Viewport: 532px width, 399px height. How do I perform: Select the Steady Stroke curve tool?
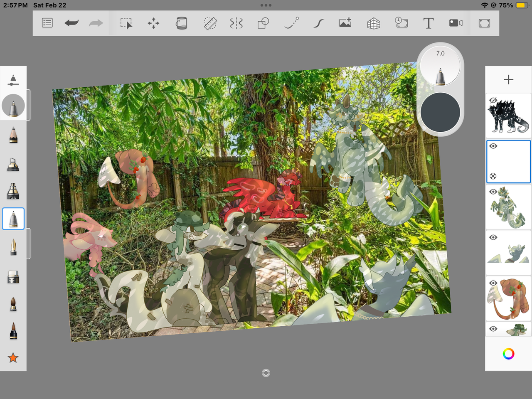[x=319, y=23]
